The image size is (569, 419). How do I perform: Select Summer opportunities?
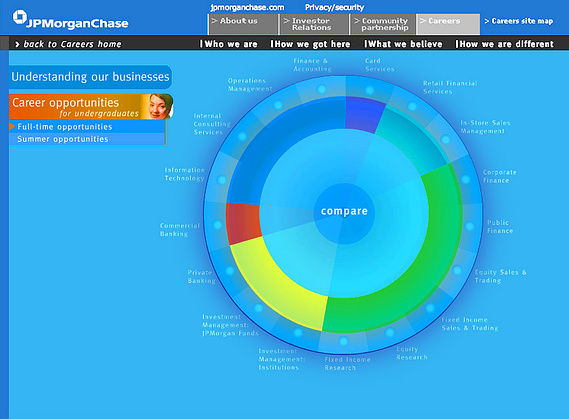[x=87, y=139]
